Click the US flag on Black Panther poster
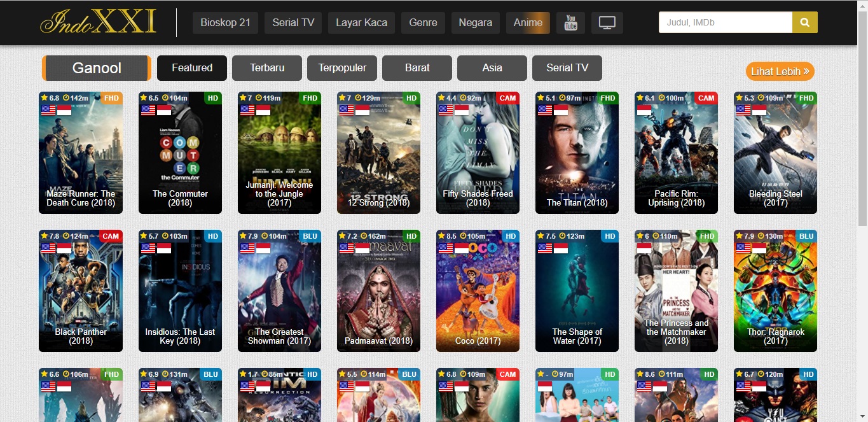The width and height of the screenshot is (868, 422). click(x=48, y=248)
